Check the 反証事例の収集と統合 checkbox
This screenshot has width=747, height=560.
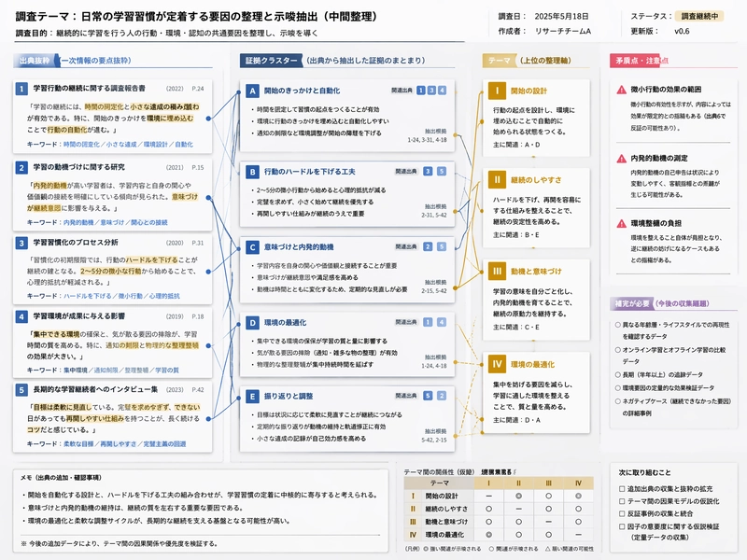coord(622,513)
